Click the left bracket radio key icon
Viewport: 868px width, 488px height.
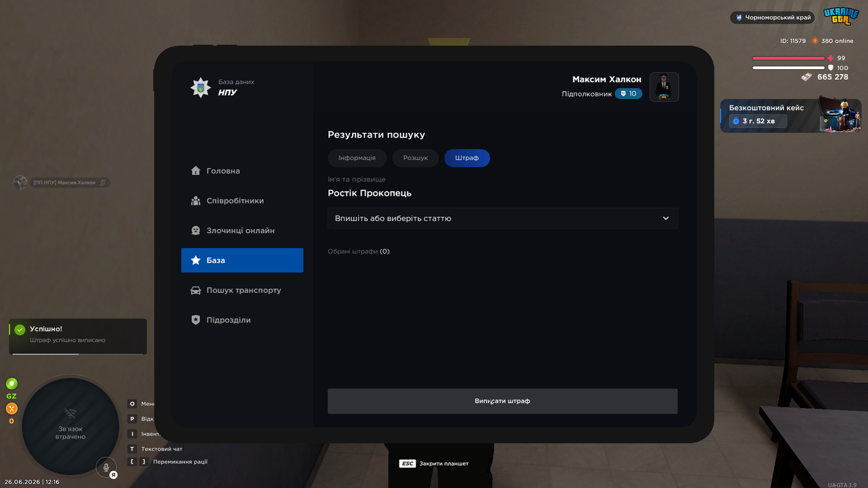pos(133,462)
